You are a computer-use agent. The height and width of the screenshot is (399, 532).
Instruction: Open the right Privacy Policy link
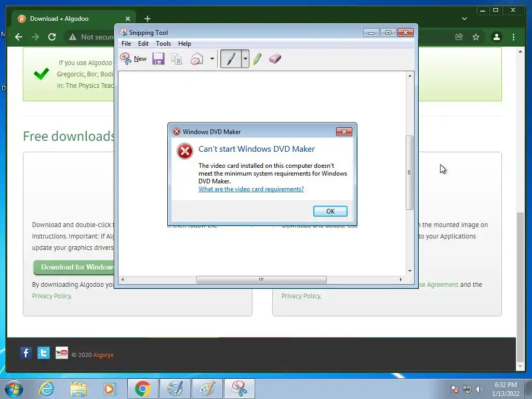click(x=301, y=296)
